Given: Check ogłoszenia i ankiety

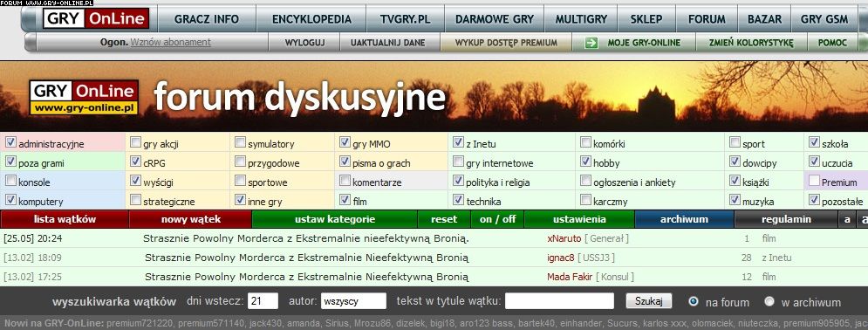Looking at the screenshot, I should coord(585,181).
